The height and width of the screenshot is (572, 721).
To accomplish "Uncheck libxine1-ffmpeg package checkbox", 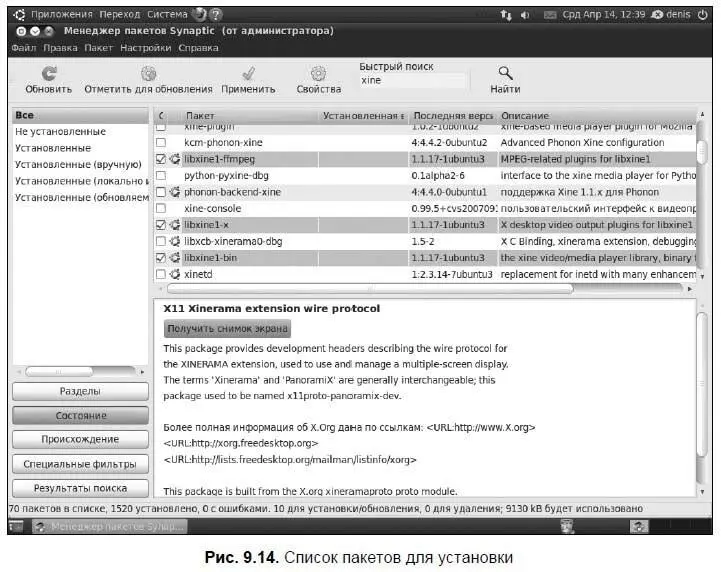I will coord(161,159).
